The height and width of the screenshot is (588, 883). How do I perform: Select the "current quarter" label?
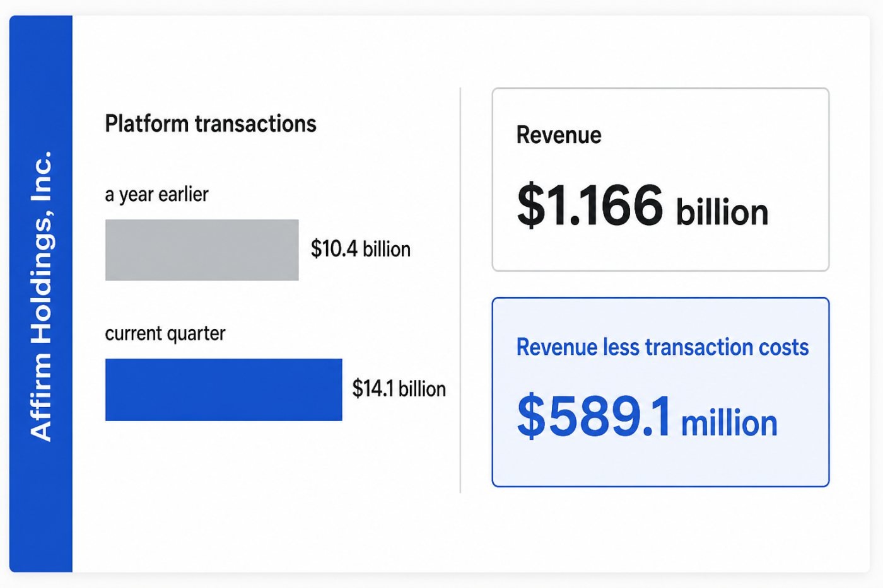click(x=165, y=333)
